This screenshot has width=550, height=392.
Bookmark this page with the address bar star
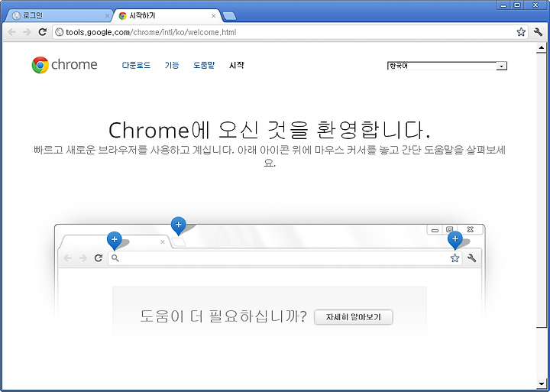click(521, 32)
